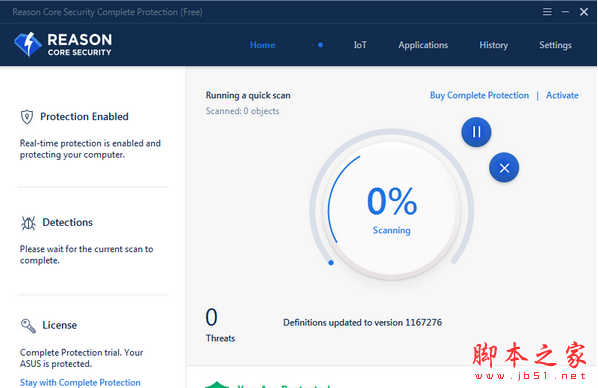The height and width of the screenshot is (388, 598).
Task: Click the Protection Enabled heading
Action: [84, 117]
